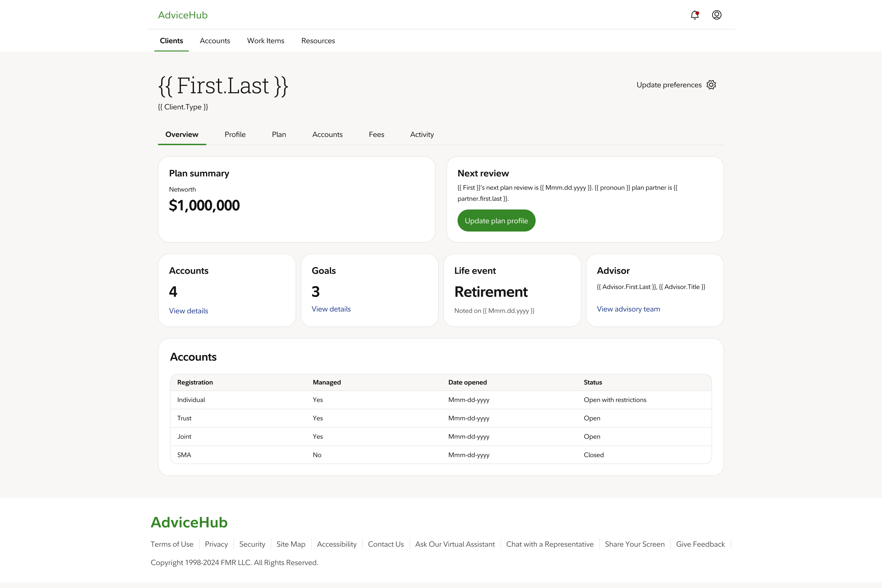The height and width of the screenshot is (588, 882).
Task: Click Ask Our Virtual Assistant link
Action: pos(455,544)
